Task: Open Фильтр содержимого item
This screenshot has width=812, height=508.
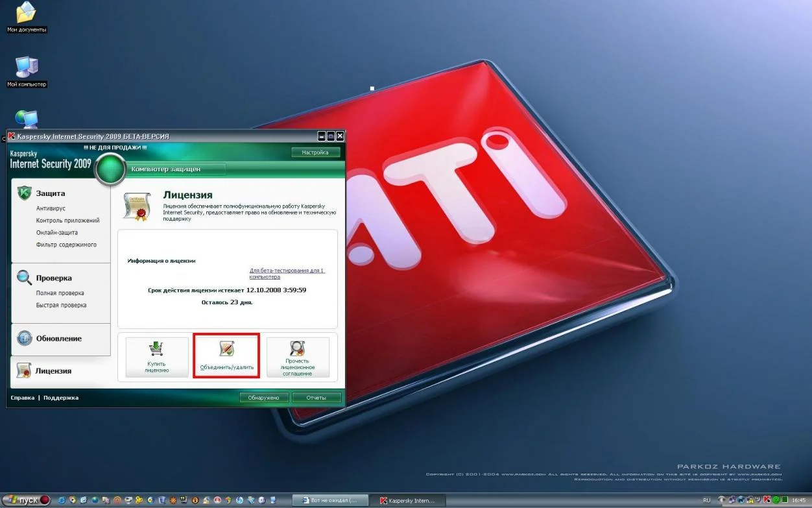Action: pos(66,245)
